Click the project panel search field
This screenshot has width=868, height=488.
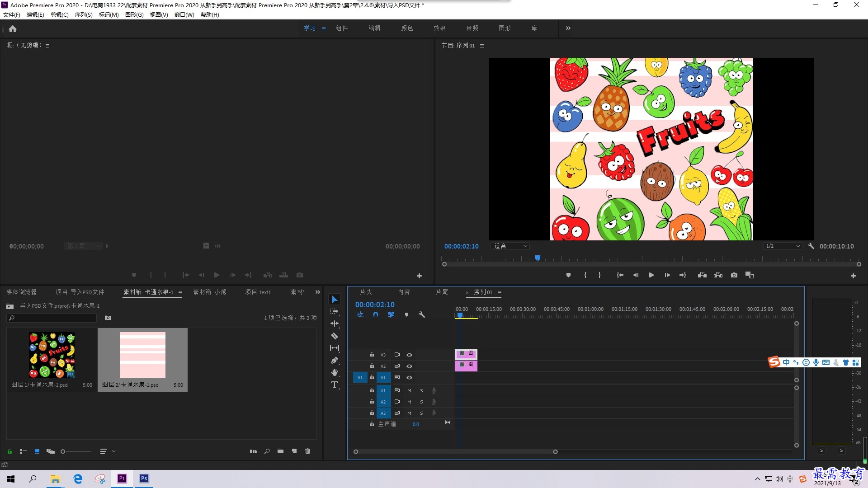(52, 318)
